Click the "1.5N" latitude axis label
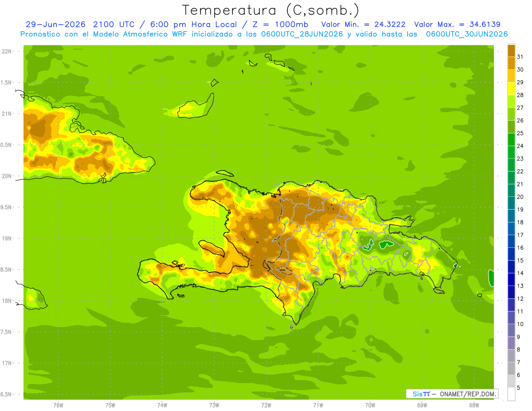The width and height of the screenshot is (532, 411). click(x=7, y=82)
